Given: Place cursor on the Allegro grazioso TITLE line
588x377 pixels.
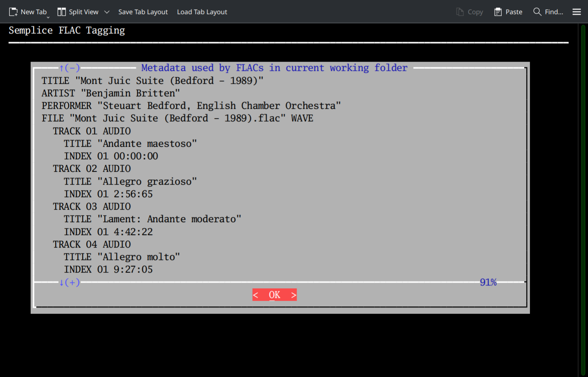Looking at the screenshot, I should tap(130, 181).
